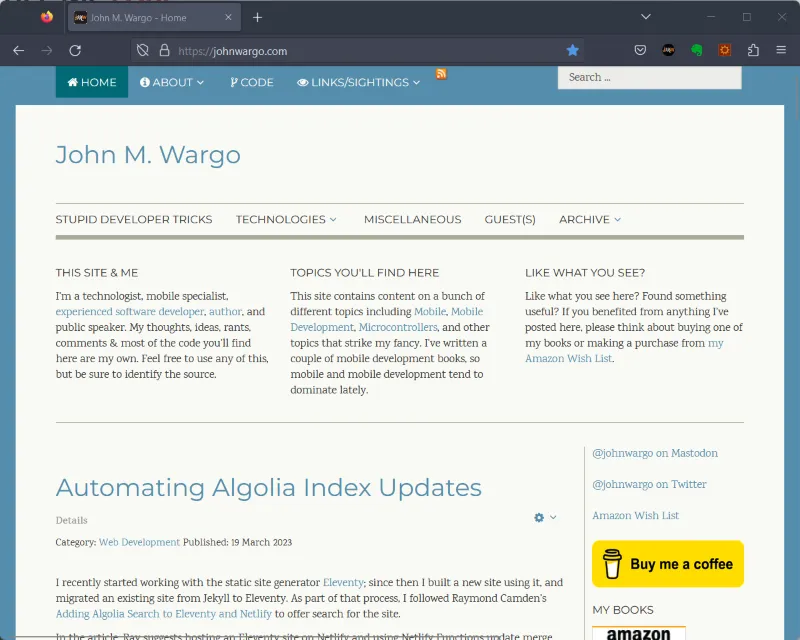This screenshot has height=640, width=800.
Task: Click the address bar URL
Action: tap(233, 51)
